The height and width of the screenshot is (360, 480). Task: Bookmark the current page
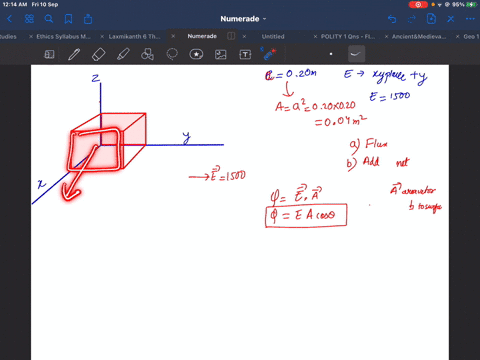click(68, 19)
